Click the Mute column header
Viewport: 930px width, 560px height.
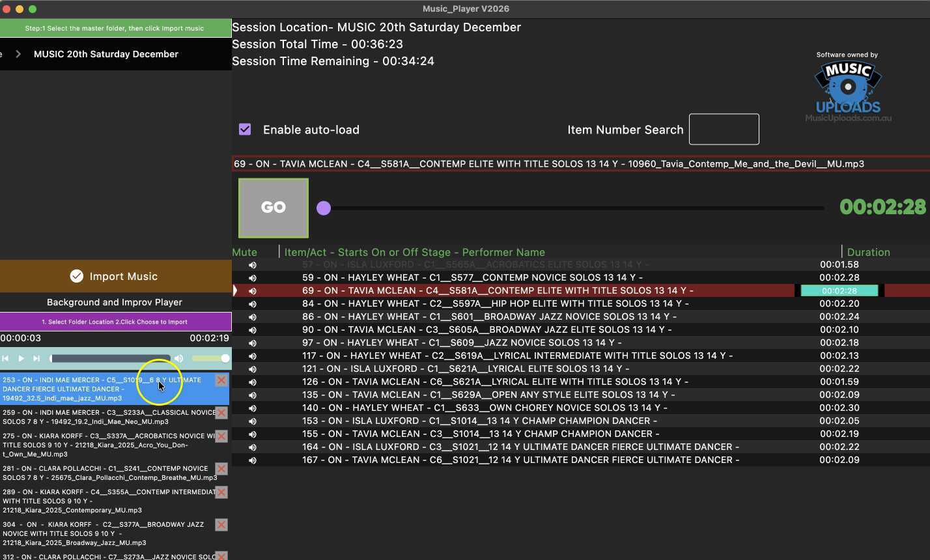click(245, 252)
